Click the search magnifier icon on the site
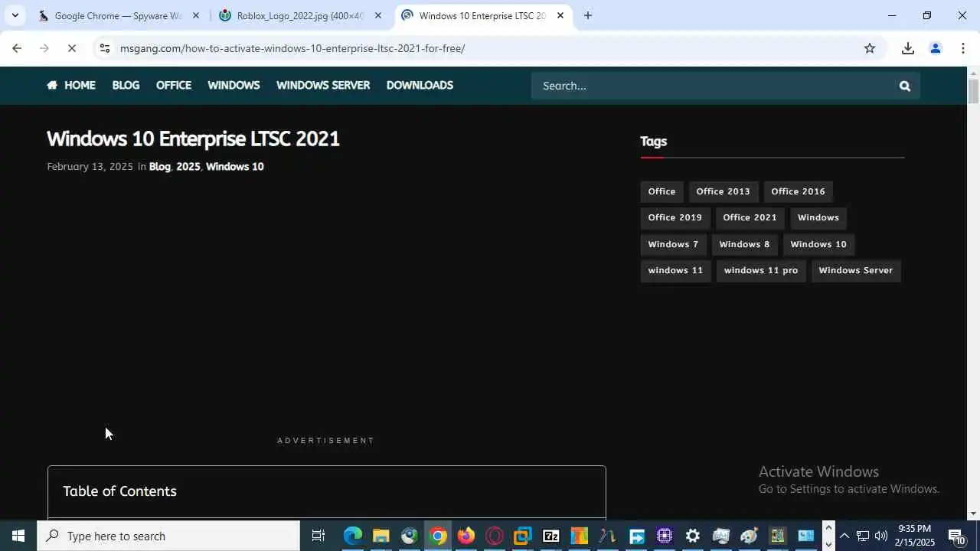Viewport: 980px width, 551px height. click(x=905, y=86)
